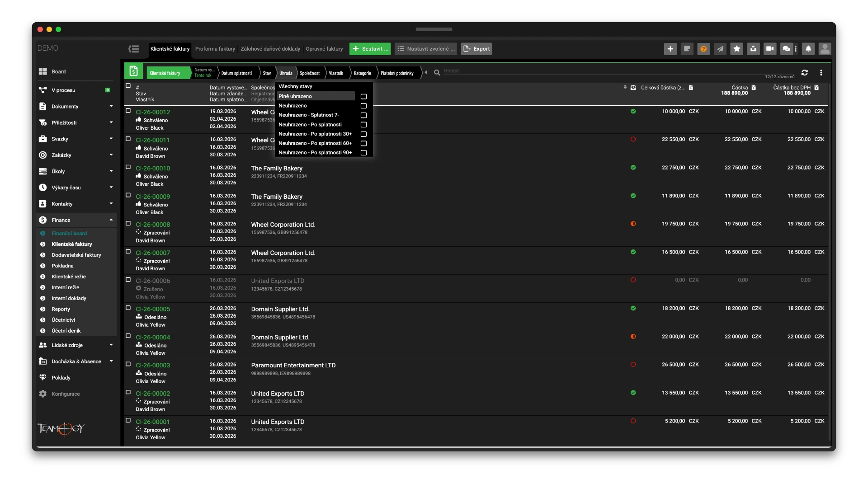Click the green Sestavit button
The image size is (868, 488).
pos(370,48)
